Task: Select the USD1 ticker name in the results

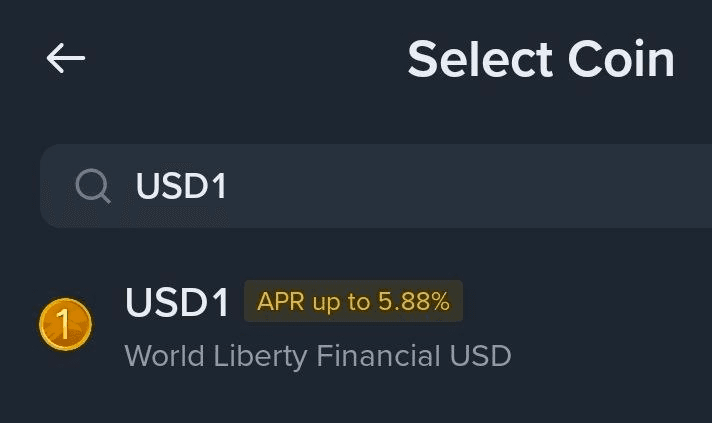Action: 177,303
